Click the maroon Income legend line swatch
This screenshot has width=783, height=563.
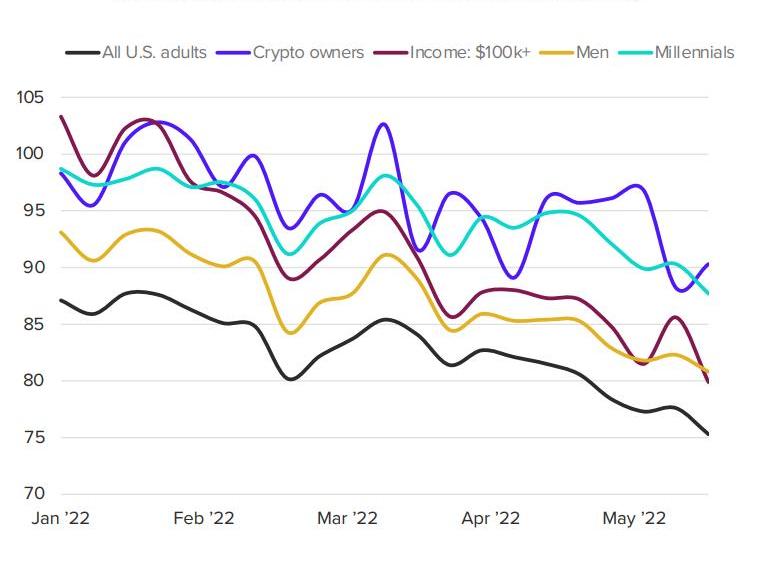tap(390, 52)
